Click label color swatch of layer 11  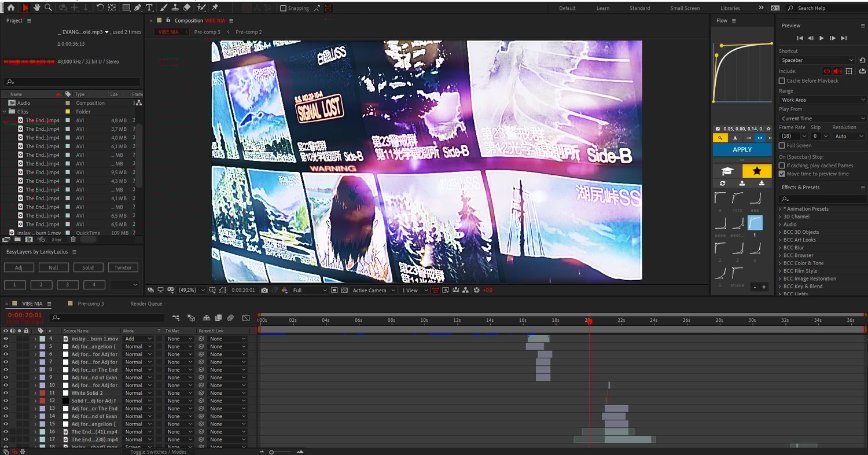(42, 393)
